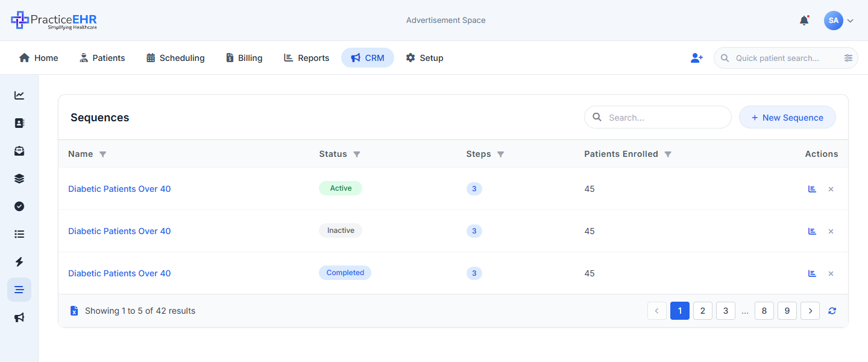Go to page 9
Screen dimensions: 868x362
[x=787, y=311]
